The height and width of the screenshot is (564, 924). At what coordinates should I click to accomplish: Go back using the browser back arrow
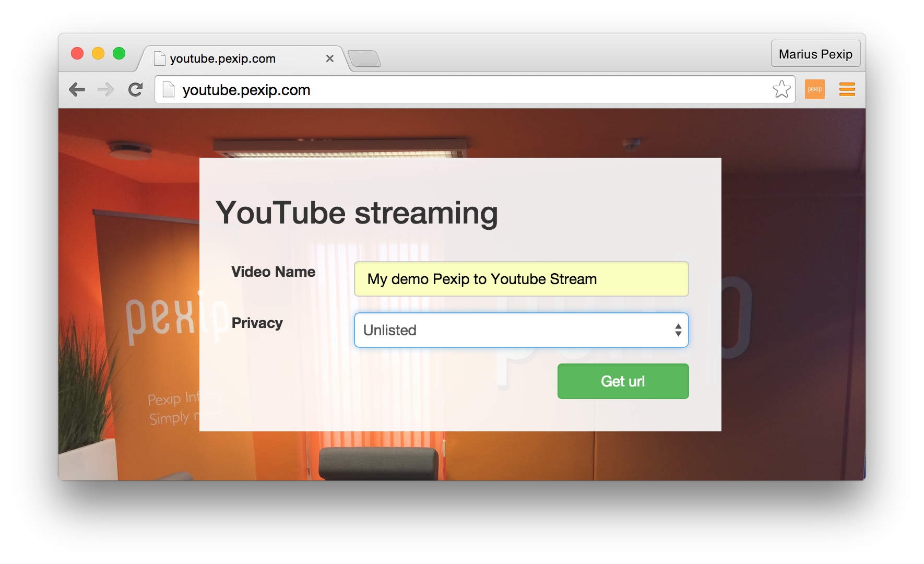(x=77, y=90)
